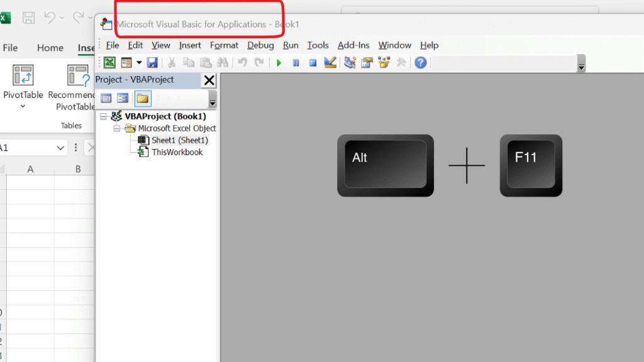This screenshot has width=644, height=362.
Task: Click the Paste icon in VBA toolbar
Action: pyautogui.click(x=206, y=62)
